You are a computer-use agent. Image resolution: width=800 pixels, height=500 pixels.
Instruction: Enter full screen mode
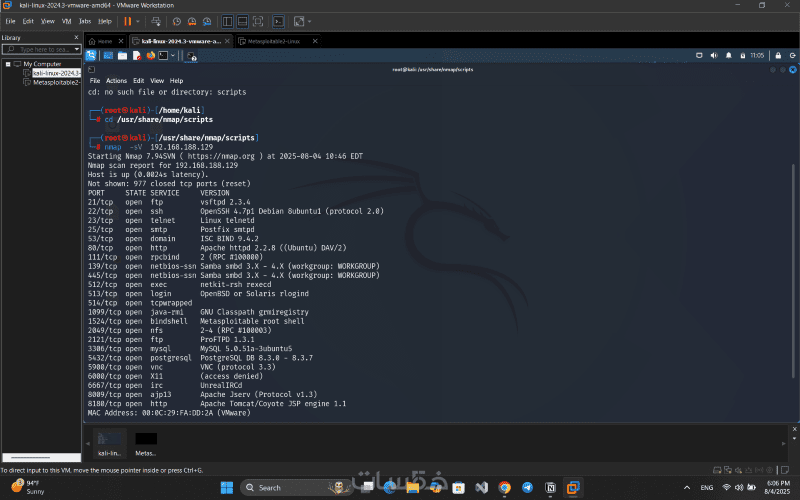(258, 21)
